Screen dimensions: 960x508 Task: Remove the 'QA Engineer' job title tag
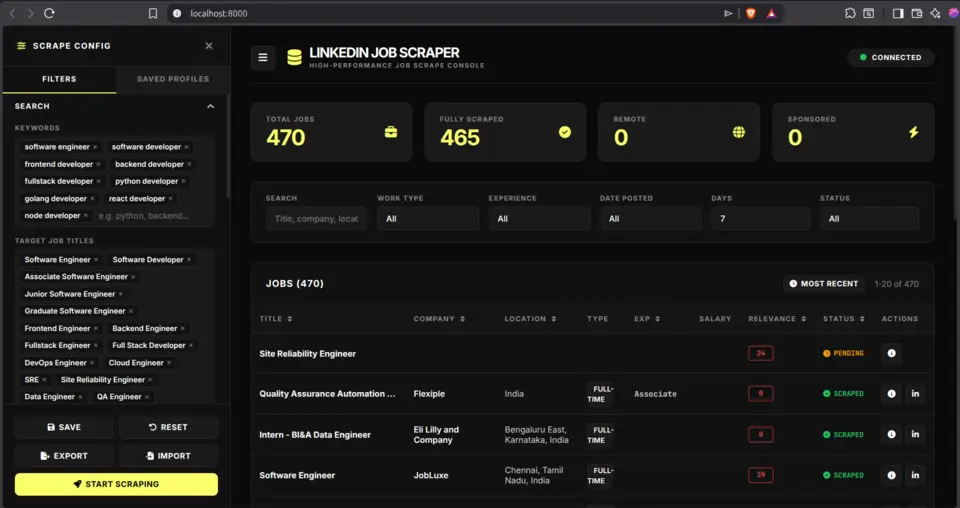pos(147,397)
